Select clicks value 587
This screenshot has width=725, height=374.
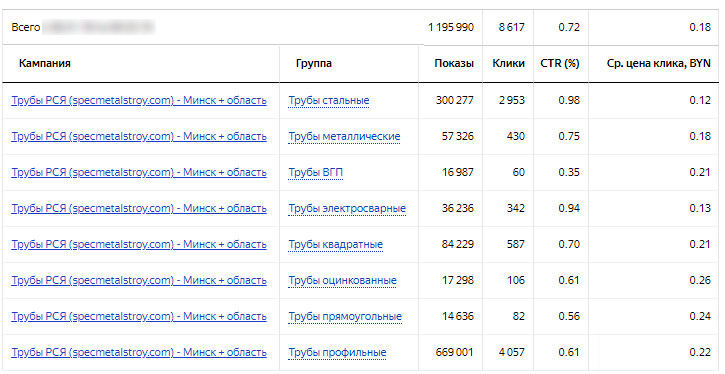(516, 245)
